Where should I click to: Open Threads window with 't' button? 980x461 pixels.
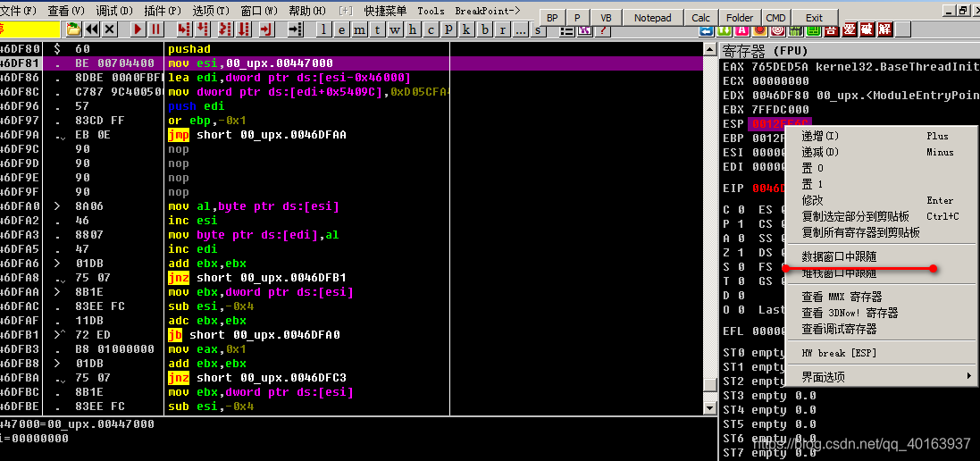pyautogui.click(x=378, y=29)
